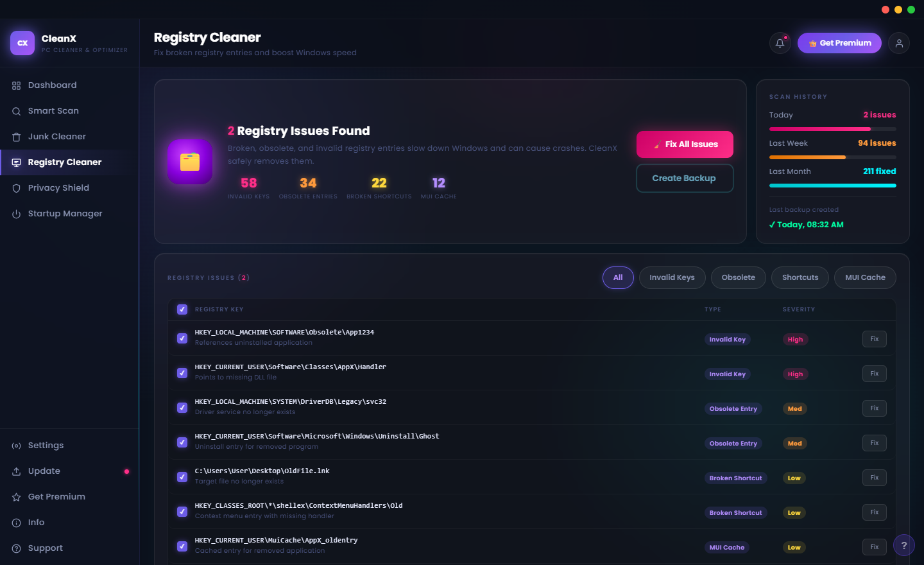Click the Last Week history progress bar
Screen dimensions: 924x565
(x=833, y=157)
